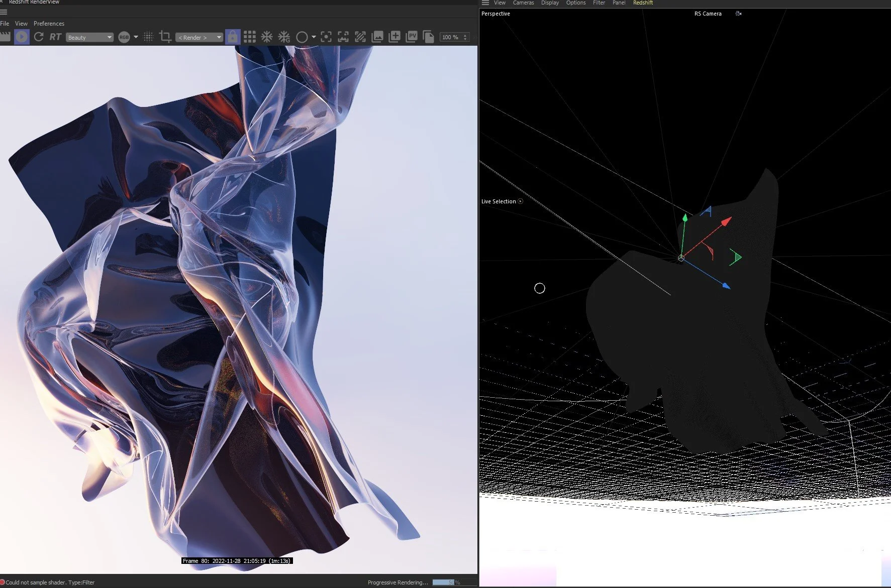Open the File menu in RenderView
Image resolution: width=891 pixels, height=588 pixels.
[x=5, y=24]
